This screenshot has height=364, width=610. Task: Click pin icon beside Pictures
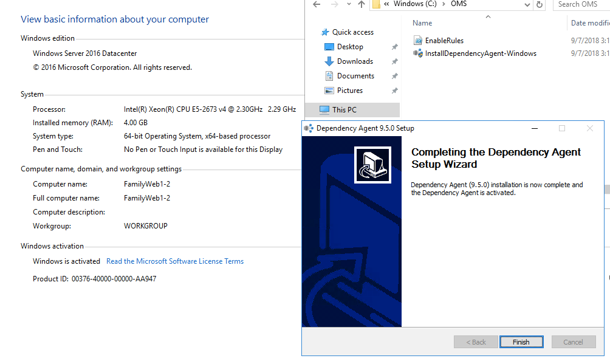(x=394, y=91)
